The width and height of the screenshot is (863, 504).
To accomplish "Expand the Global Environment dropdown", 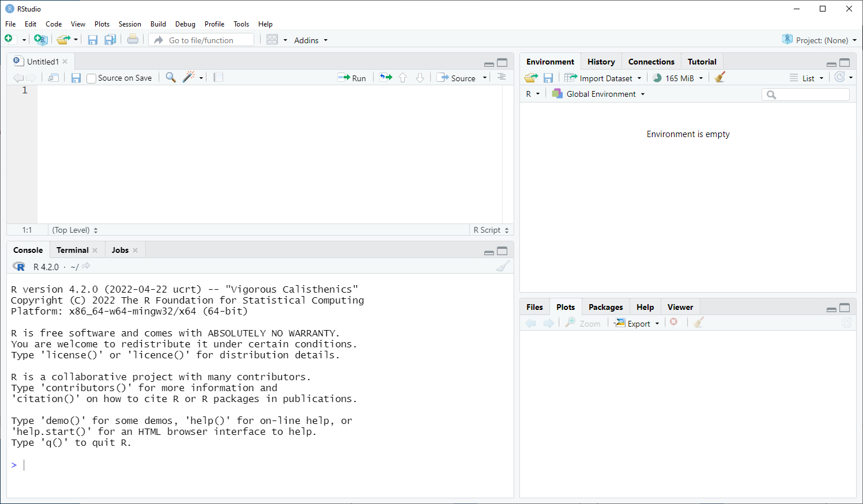I will pos(600,94).
